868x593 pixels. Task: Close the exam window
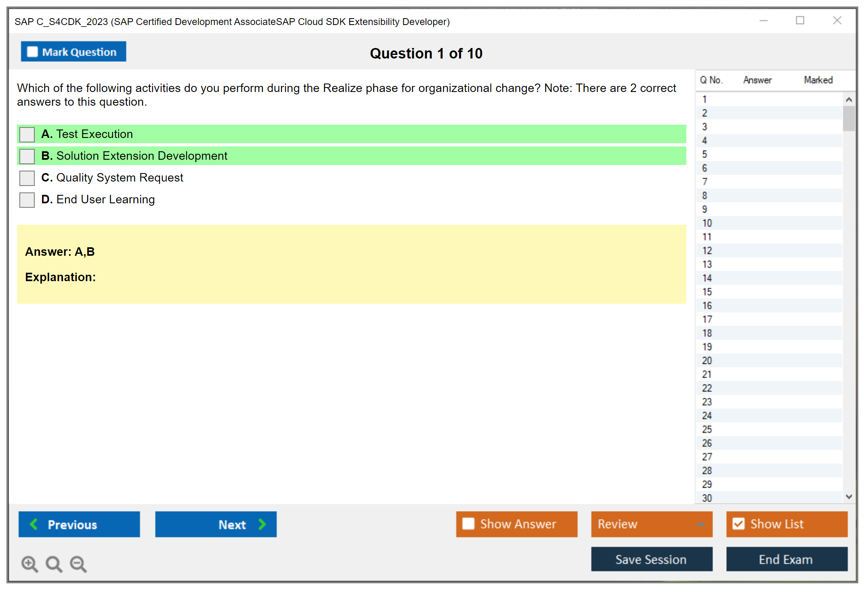[837, 21]
